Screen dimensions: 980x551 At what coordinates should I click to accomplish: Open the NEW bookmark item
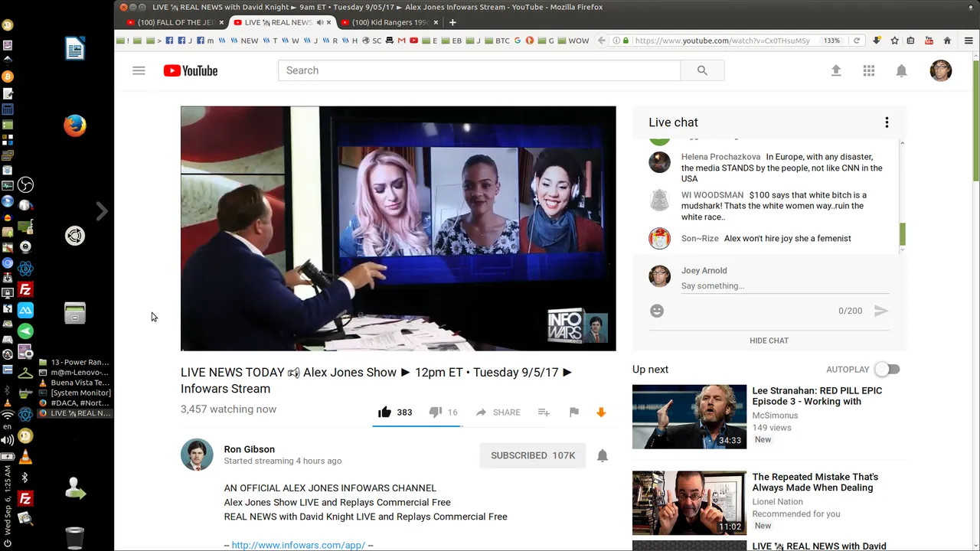pyautogui.click(x=245, y=41)
